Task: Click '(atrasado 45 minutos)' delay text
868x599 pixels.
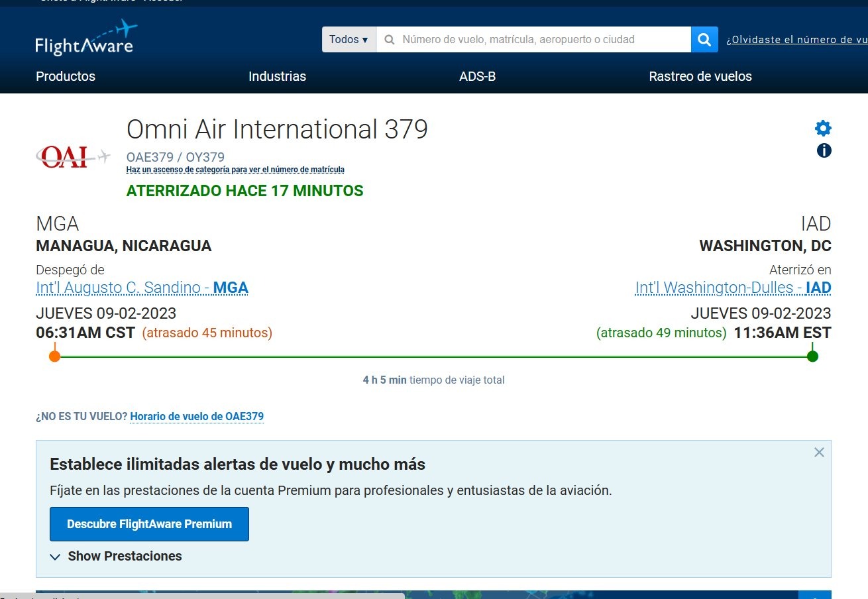Action: tap(207, 333)
